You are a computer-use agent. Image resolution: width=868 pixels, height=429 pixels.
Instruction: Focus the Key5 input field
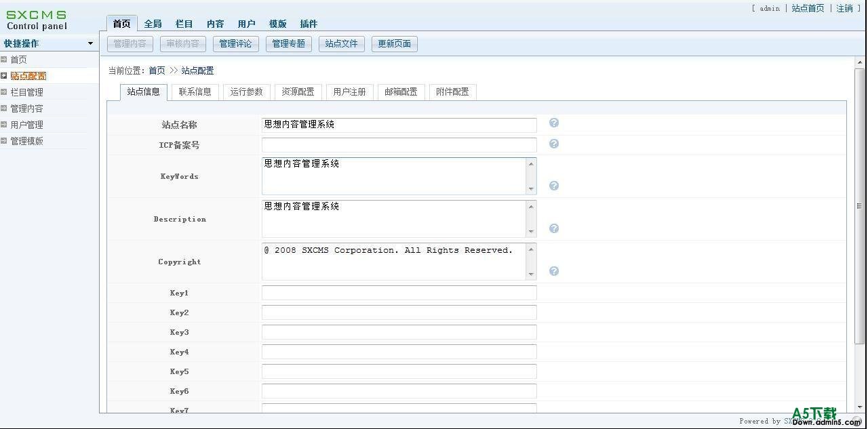399,371
